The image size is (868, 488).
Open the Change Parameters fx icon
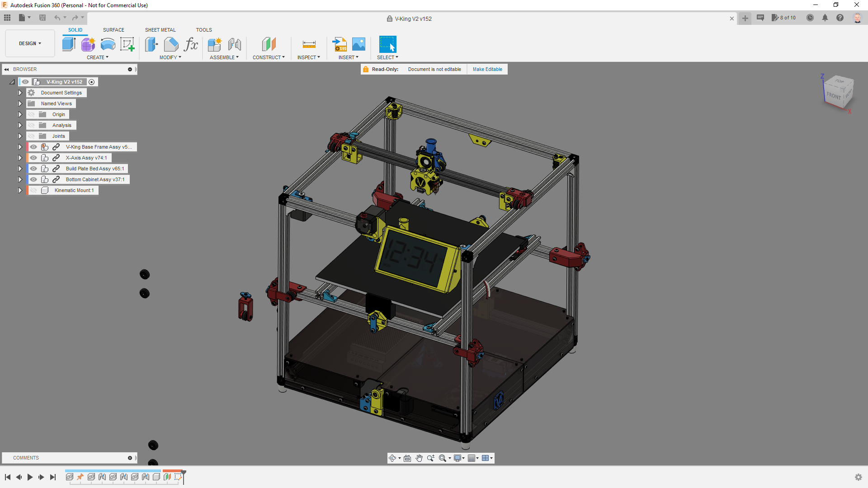point(191,44)
